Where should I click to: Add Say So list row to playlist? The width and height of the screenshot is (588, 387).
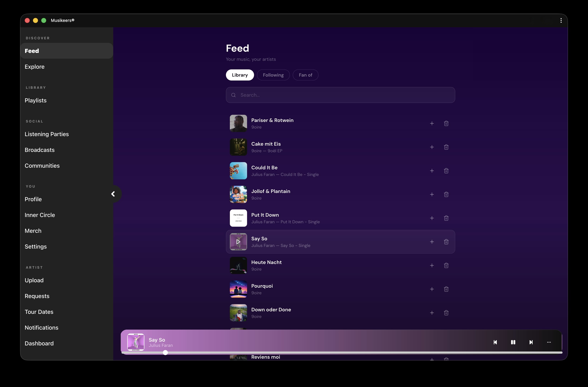pyautogui.click(x=432, y=242)
